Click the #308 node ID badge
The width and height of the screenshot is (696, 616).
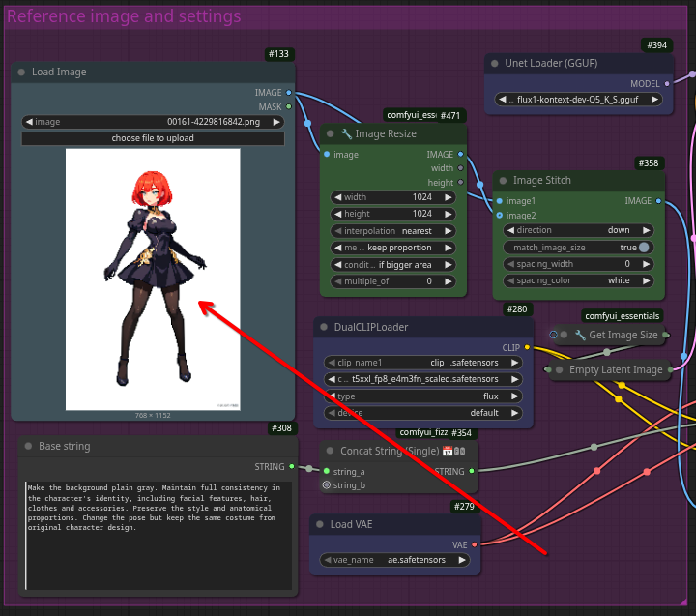282,428
